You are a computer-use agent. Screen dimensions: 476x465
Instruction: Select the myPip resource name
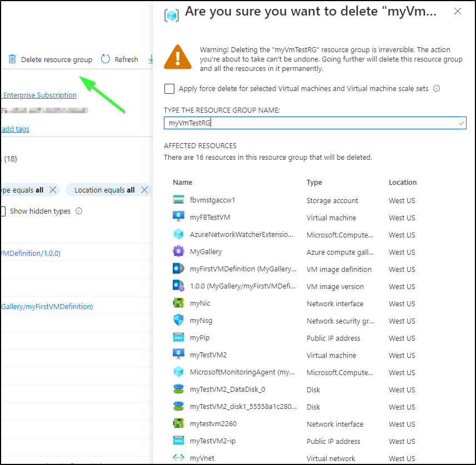coord(199,337)
